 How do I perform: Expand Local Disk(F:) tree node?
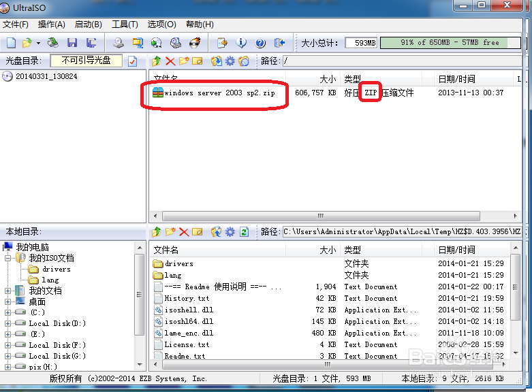(x=7, y=345)
